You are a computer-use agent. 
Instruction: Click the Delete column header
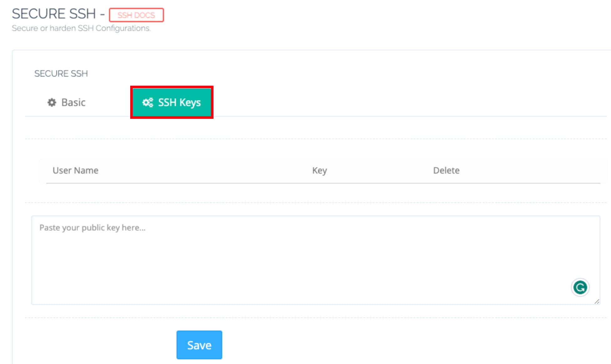pyautogui.click(x=446, y=170)
